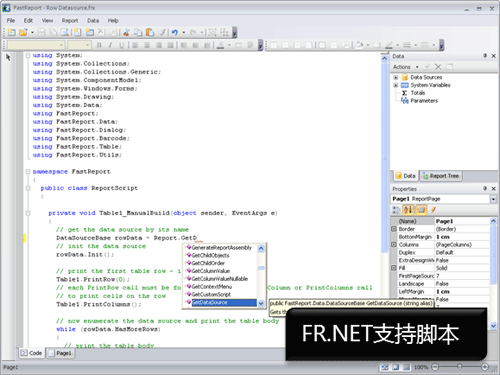This screenshot has height=375, width=500.
Task: Toggle Italic text formatting
Action: point(110,45)
